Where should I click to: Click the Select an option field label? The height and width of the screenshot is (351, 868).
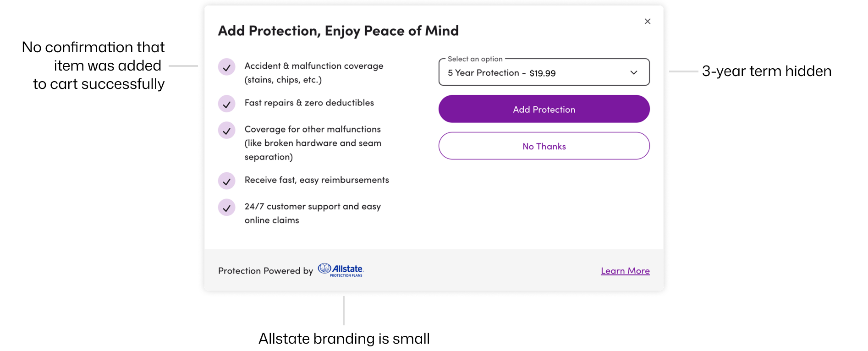coord(475,59)
